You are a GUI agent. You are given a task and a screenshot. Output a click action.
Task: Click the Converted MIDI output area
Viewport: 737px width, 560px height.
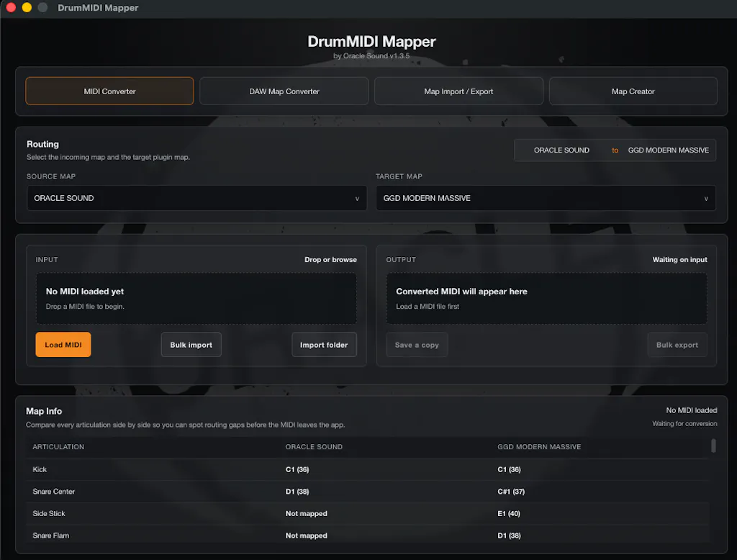(x=546, y=298)
